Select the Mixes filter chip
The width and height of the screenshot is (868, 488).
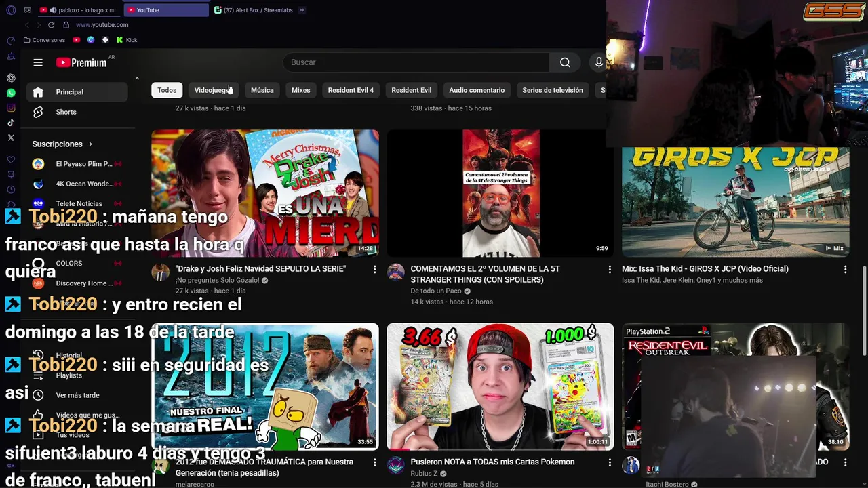point(301,90)
